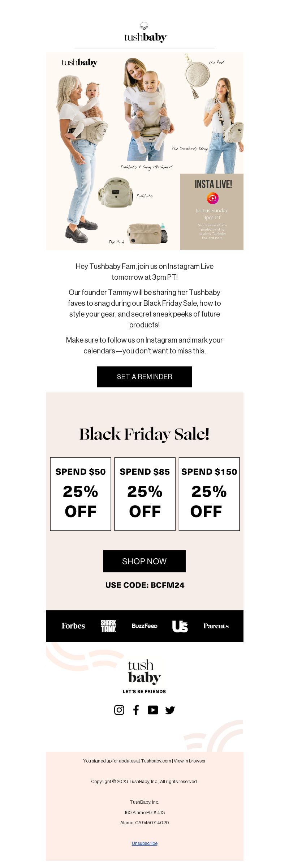Click the Insta Live camera icon
Viewport: 289px width, 868px height.
[x=212, y=198]
